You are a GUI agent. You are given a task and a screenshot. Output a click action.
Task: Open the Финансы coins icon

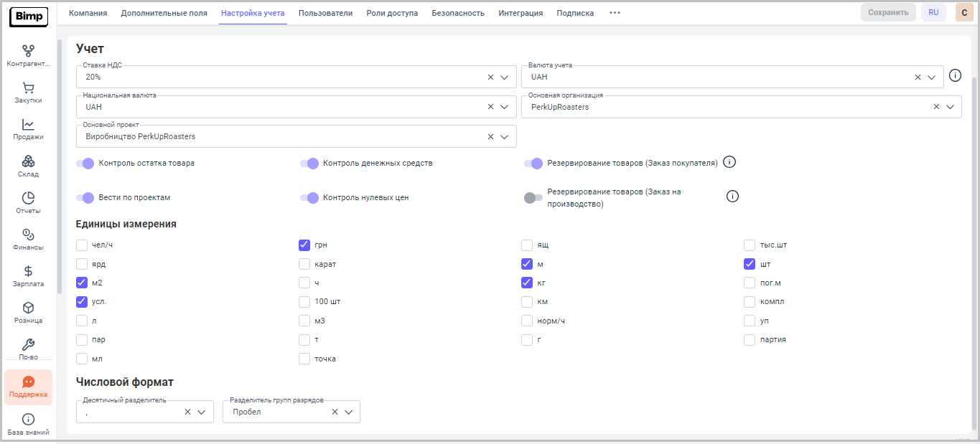pyautogui.click(x=28, y=236)
